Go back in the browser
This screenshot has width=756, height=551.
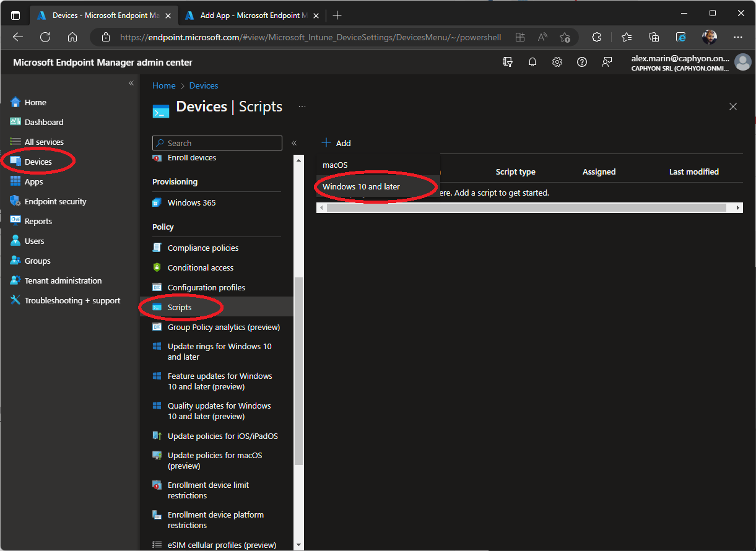click(x=18, y=37)
